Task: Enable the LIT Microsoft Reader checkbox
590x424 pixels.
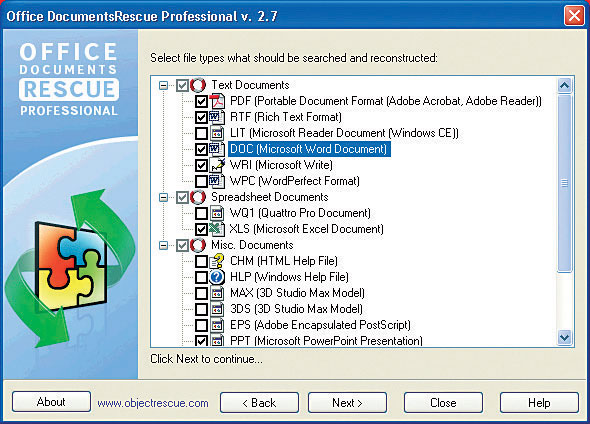Action: pyautogui.click(x=201, y=133)
